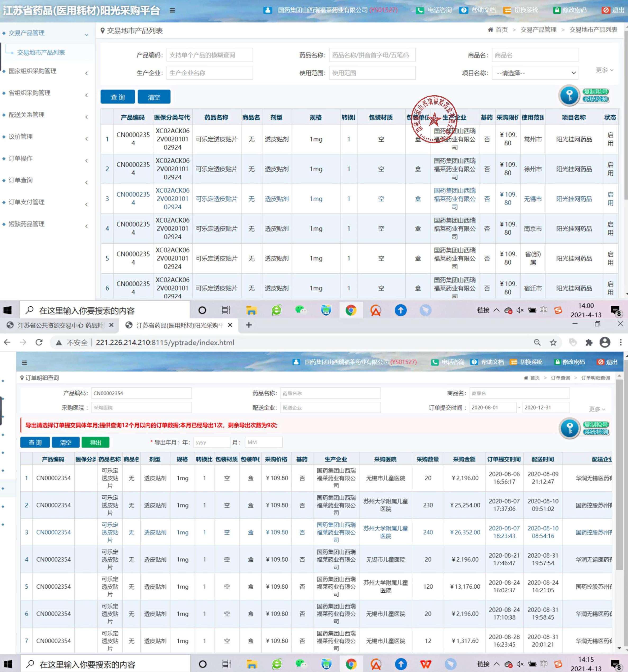Open 修改密码 on 订单明细查询 page

pyautogui.click(x=570, y=362)
